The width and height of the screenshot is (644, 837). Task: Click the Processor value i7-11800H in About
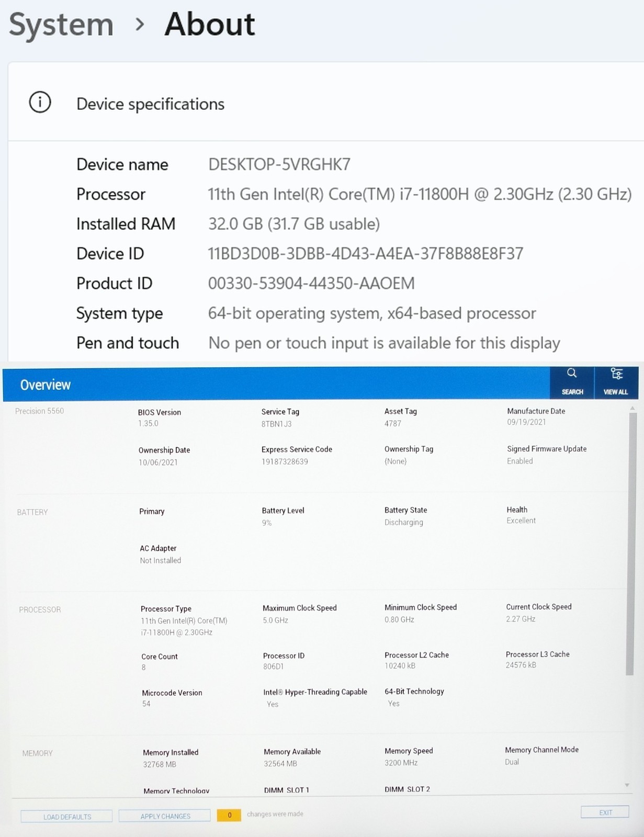pyautogui.click(x=420, y=194)
